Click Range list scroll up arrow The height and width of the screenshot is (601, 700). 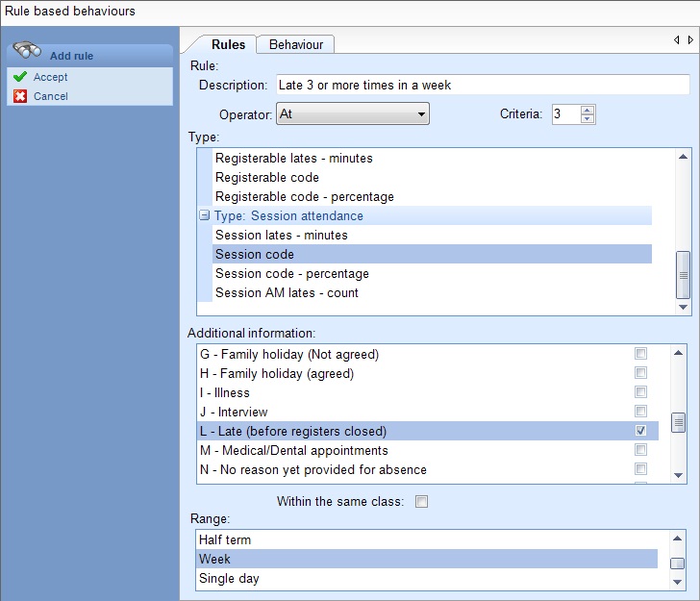point(678,538)
